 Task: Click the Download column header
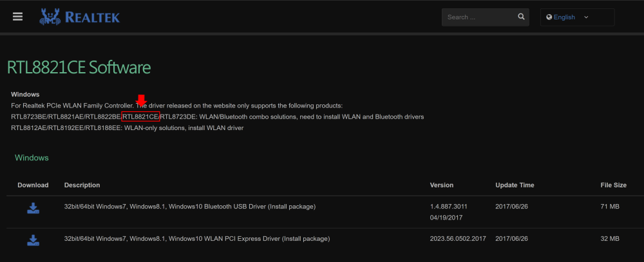[33, 185]
